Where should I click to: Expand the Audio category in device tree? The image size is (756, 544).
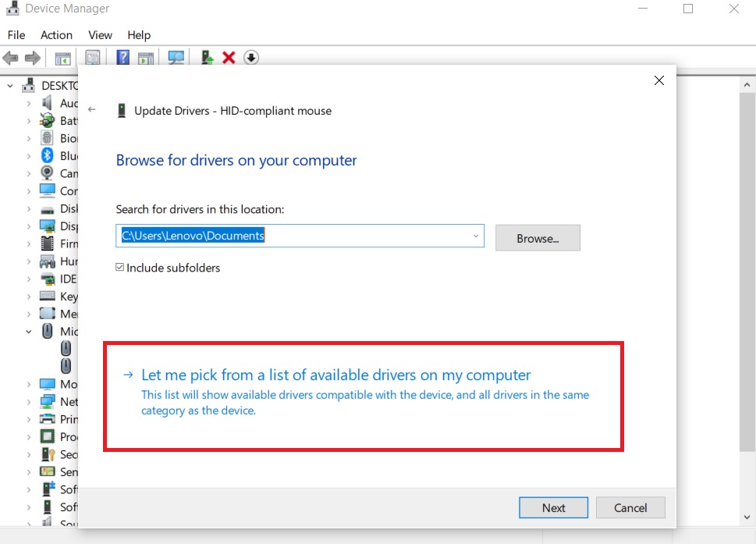tap(29, 103)
